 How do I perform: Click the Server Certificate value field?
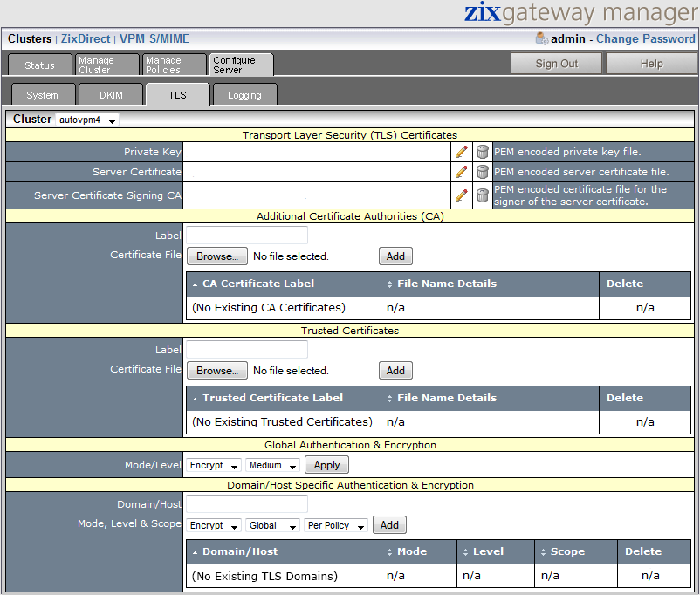pyautogui.click(x=317, y=172)
